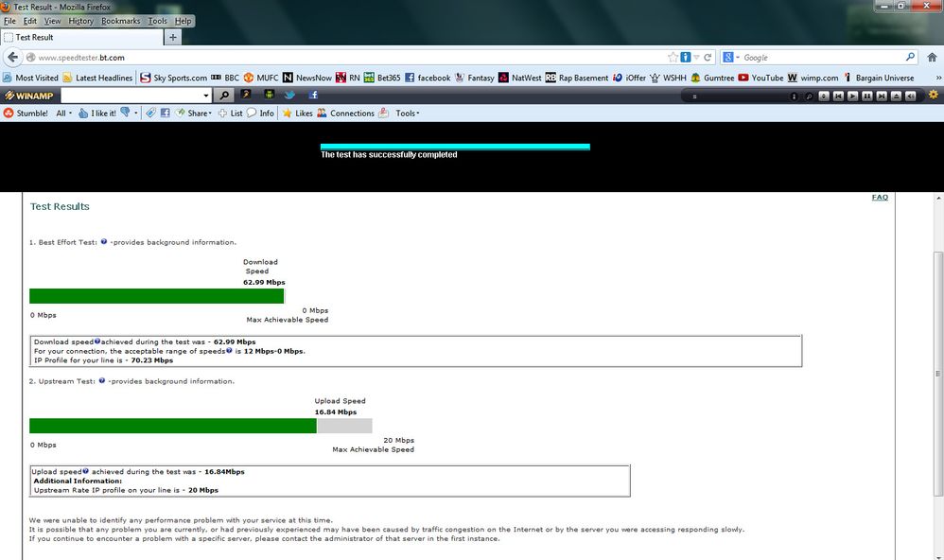Click the Google search magnifier icon
The height and width of the screenshot is (560, 944).
pyautogui.click(x=910, y=57)
